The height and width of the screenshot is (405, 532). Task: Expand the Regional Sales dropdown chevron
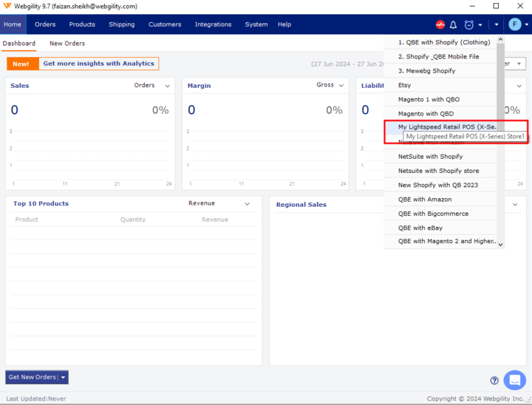tap(515, 205)
